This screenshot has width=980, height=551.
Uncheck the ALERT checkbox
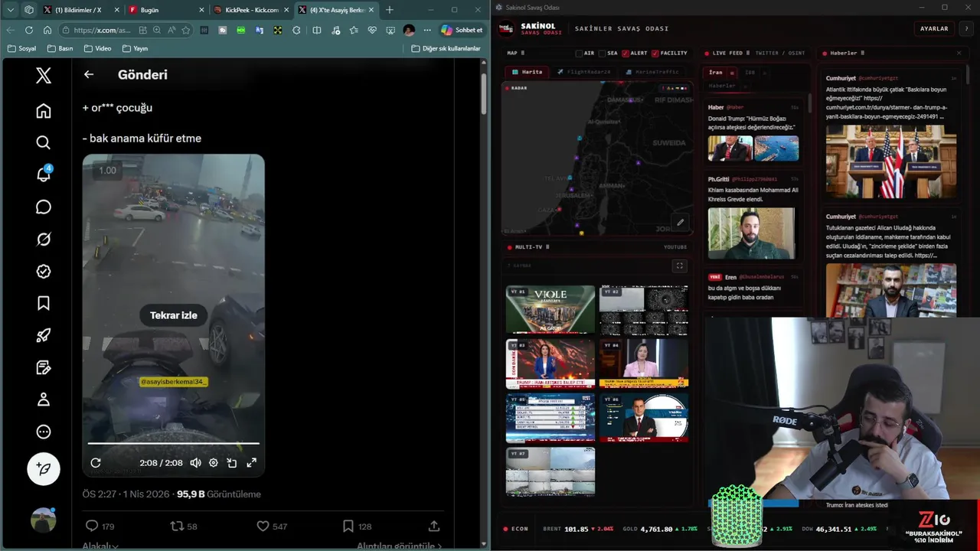pyautogui.click(x=626, y=53)
